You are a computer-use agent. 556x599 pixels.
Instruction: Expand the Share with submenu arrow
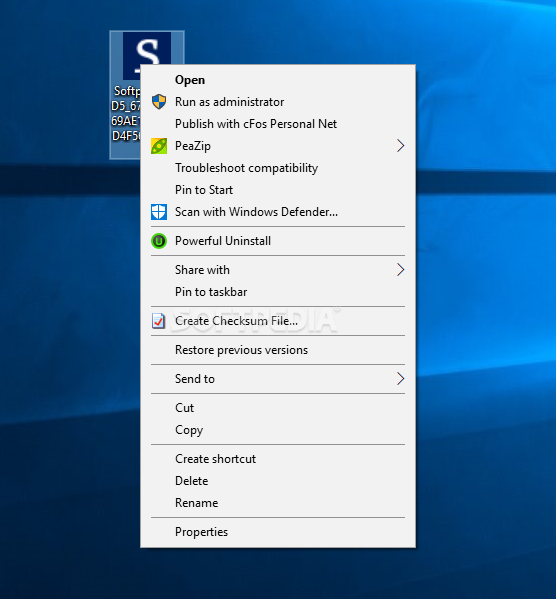click(400, 270)
